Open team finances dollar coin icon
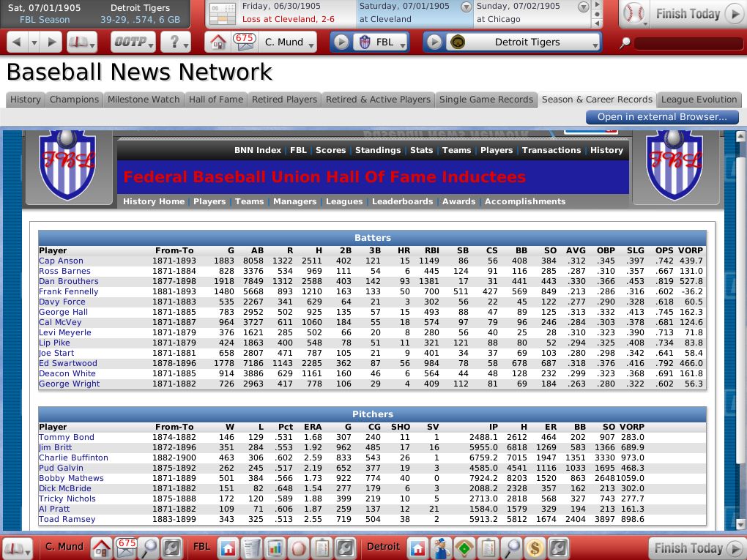Image resolution: width=747 pixels, height=560 pixels. pos(535,548)
